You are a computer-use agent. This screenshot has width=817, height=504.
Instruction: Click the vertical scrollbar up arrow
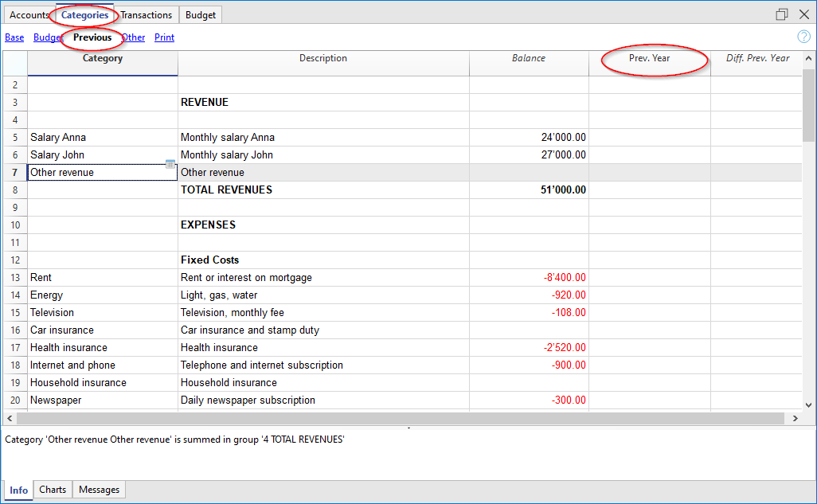[x=809, y=59]
